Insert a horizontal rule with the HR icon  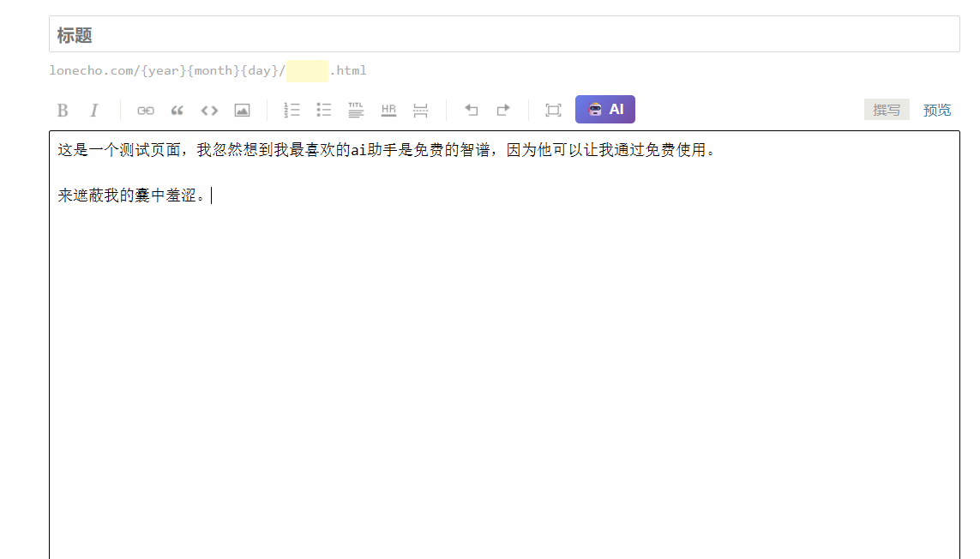point(388,110)
